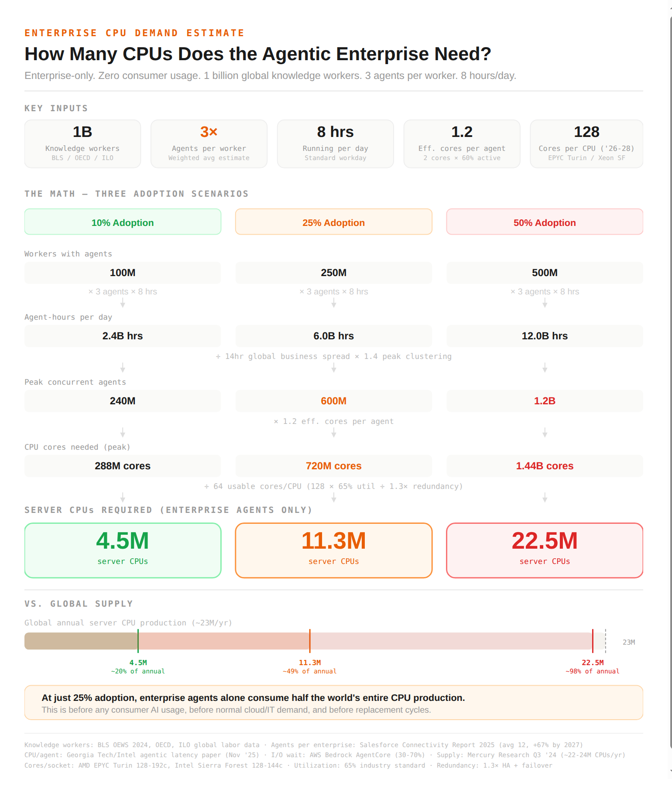Click the red 22.5M server CPUs result card
Screen dimensions: 672x789
click(x=545, y=550)
